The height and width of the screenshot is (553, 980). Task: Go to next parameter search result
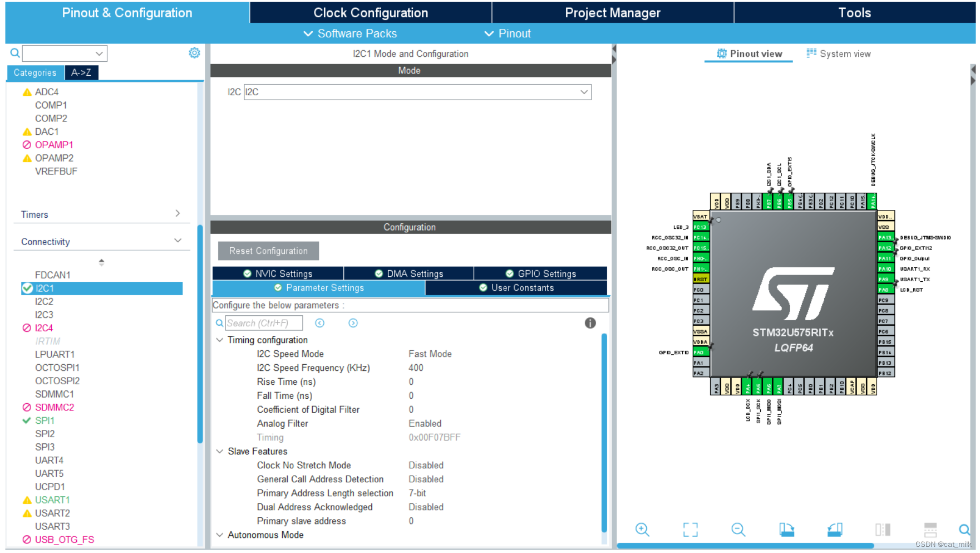[353, 323]
